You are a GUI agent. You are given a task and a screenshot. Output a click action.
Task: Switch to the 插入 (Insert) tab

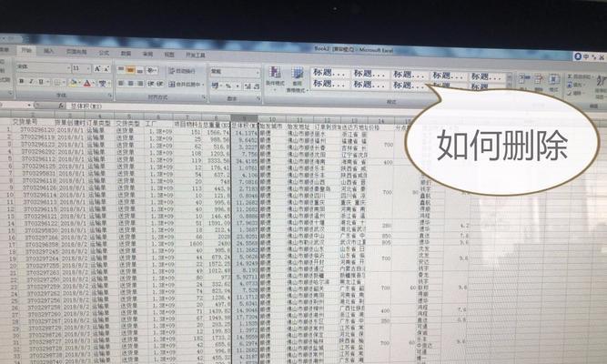click(49, 51)
